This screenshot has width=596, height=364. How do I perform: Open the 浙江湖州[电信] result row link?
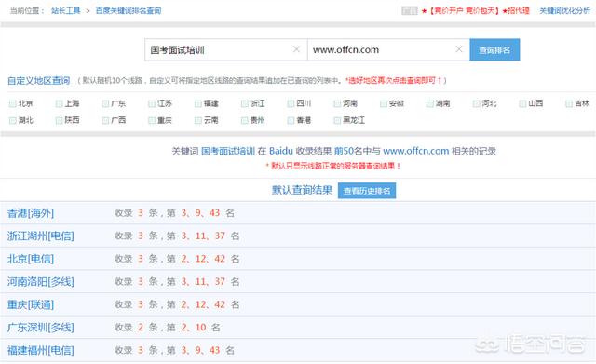pyautogui.click(x=41, y=236)
